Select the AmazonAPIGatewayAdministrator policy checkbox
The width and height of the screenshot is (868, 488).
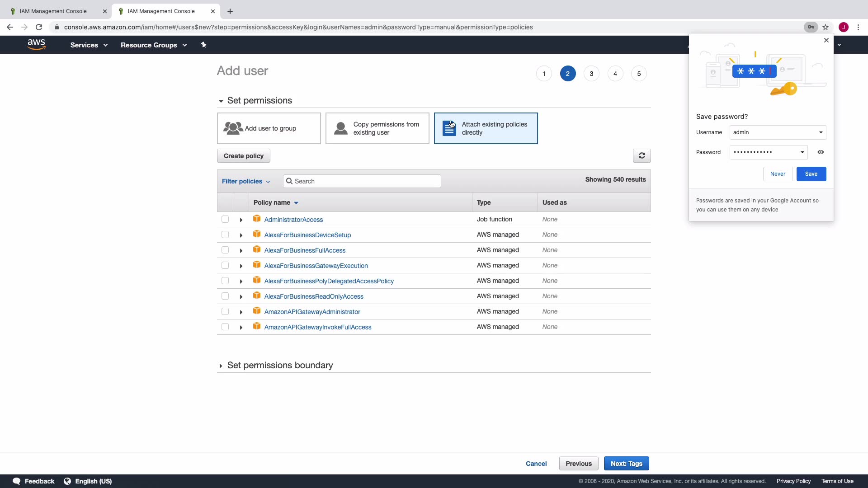pyautogui.click(x=225, y=312)
